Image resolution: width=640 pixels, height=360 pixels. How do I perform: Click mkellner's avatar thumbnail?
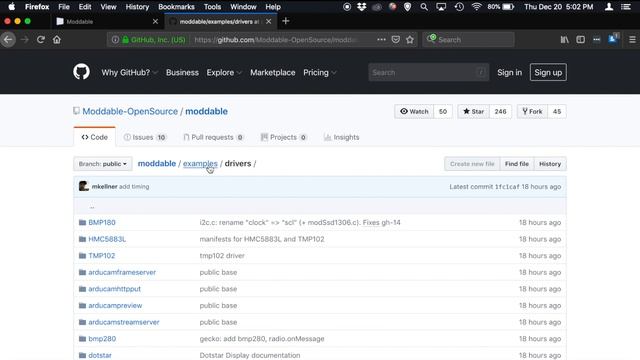click(84, 186)
